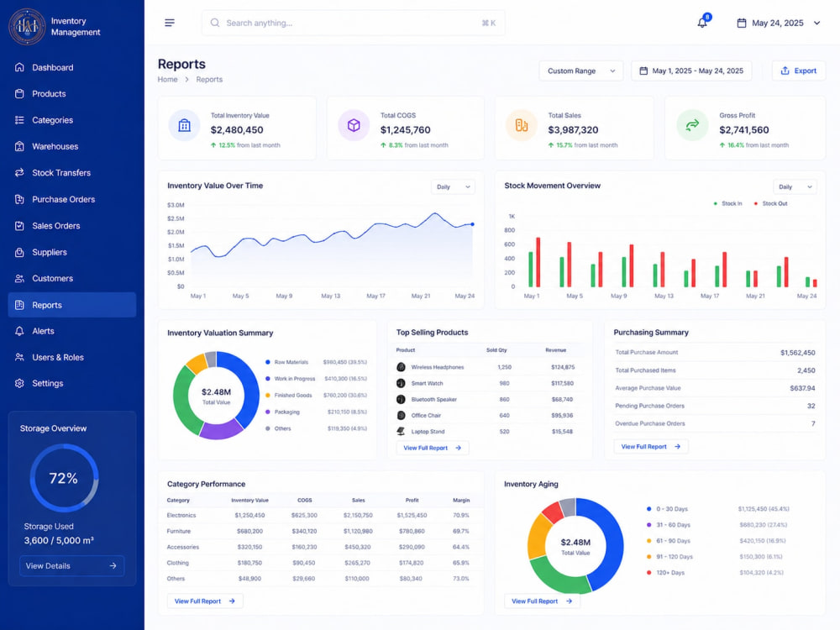The width and height of the screenshot is (840, 630).
Task: Click the Total Purchase Amount value $1,562,450
Action: [798, 353]
